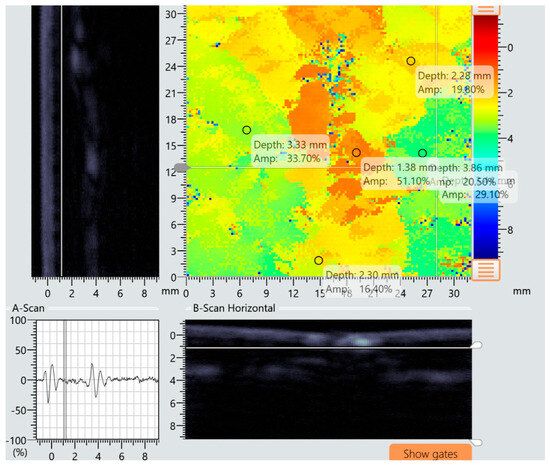Click the rainbow depth color bar
This screenshot has width=550, height=465.
pos(485,137)
